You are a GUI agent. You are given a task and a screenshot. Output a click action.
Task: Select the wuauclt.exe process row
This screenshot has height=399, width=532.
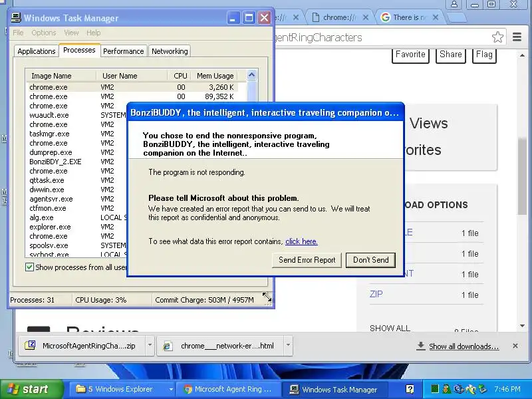76,115
